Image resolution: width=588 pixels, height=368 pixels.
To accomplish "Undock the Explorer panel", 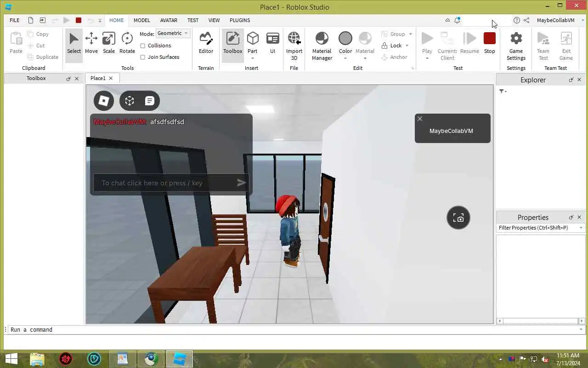I will [x=571, y=80].
